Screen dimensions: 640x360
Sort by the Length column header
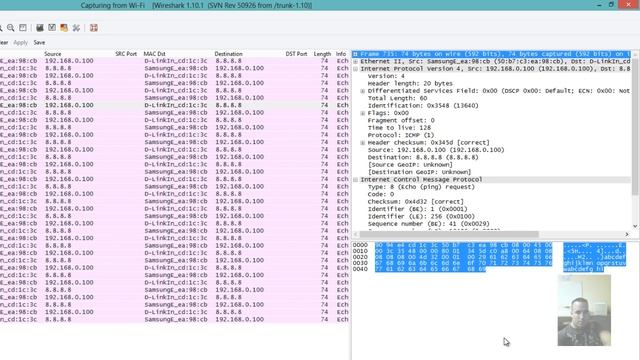[x=322, y=54]
